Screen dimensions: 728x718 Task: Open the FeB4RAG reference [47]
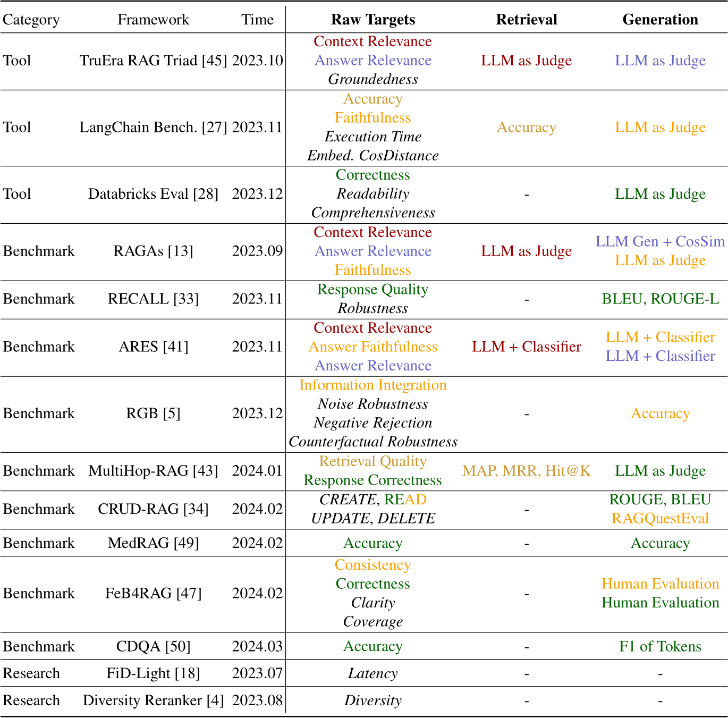pos(189,593)
